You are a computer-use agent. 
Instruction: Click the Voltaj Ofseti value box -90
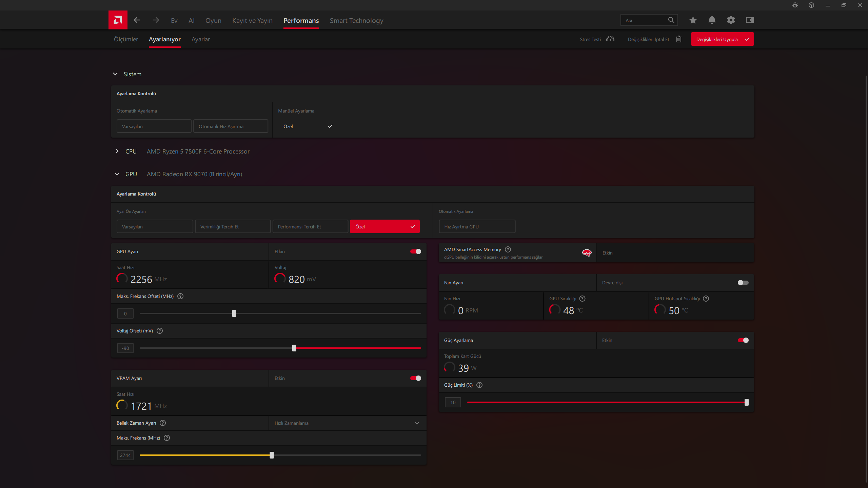click(x=125, y=348)
